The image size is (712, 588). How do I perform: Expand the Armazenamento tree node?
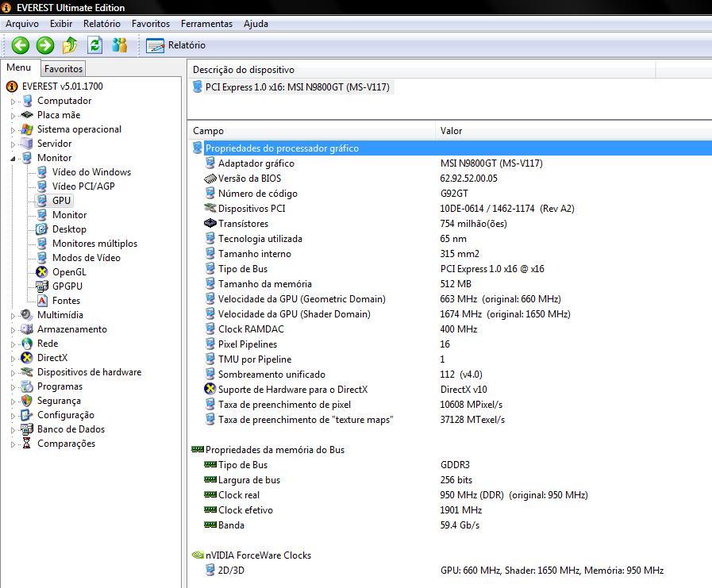[13, 329]
